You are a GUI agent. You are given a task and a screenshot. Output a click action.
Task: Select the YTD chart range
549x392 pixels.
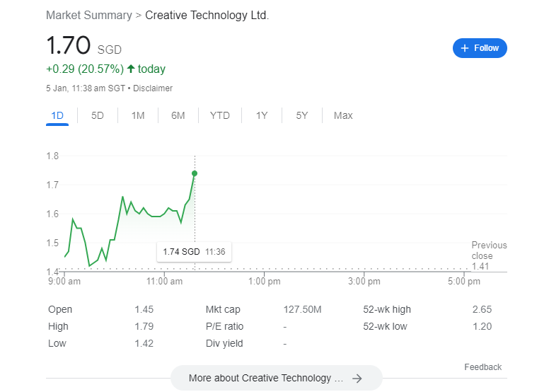(220, 115)
